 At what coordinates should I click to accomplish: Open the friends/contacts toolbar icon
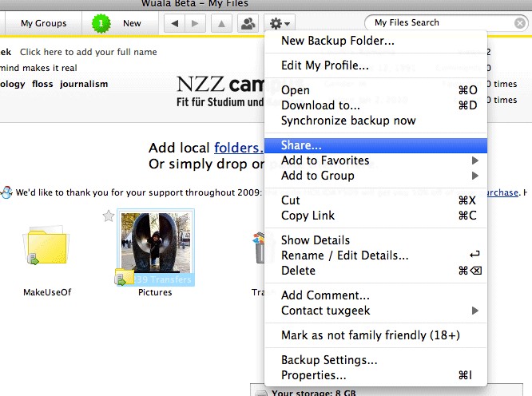248,23
